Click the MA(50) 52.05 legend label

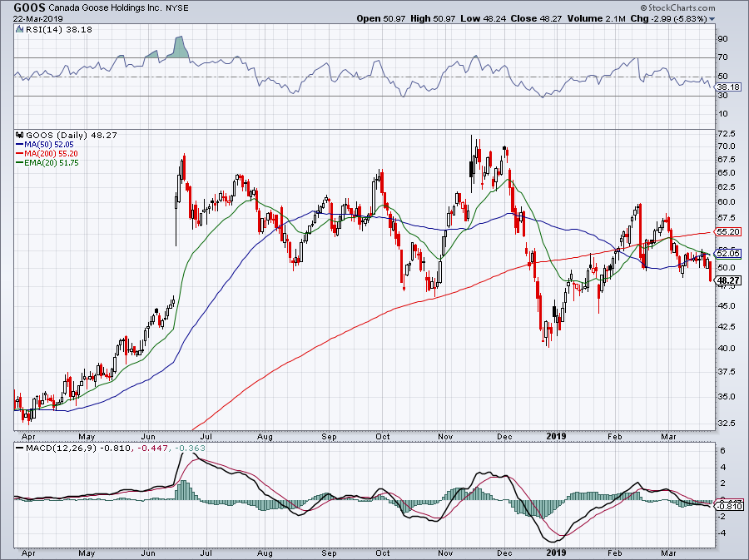click(49, 144)
